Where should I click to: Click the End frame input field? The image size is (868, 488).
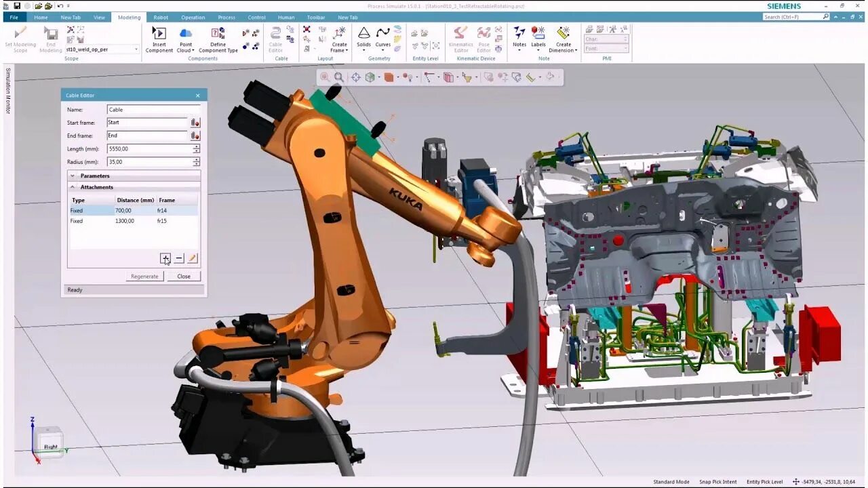[x=147, y=136]
